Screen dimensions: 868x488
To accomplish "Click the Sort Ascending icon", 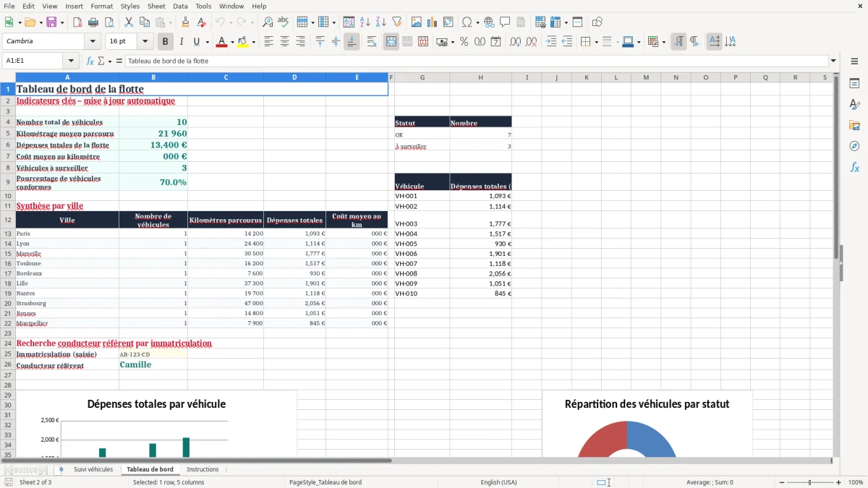I will coord(365,22).
